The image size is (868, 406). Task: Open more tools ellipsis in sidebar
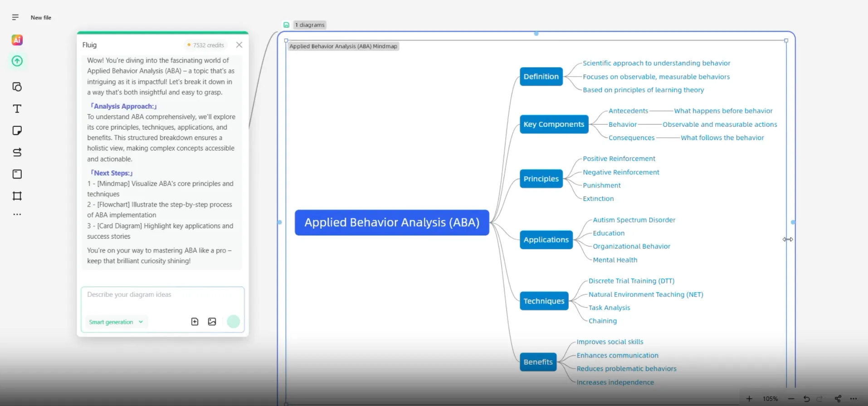pos(17,214)
